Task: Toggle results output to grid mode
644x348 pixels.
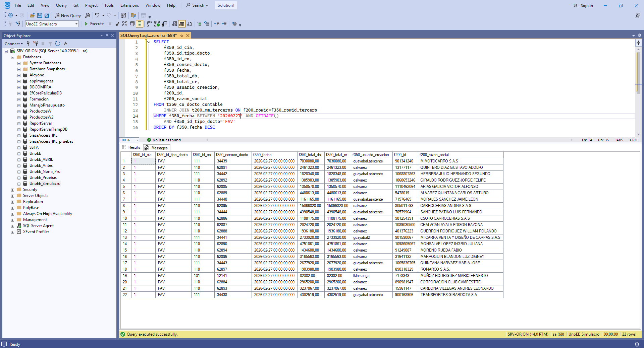Action: click(x=181, y=24)
